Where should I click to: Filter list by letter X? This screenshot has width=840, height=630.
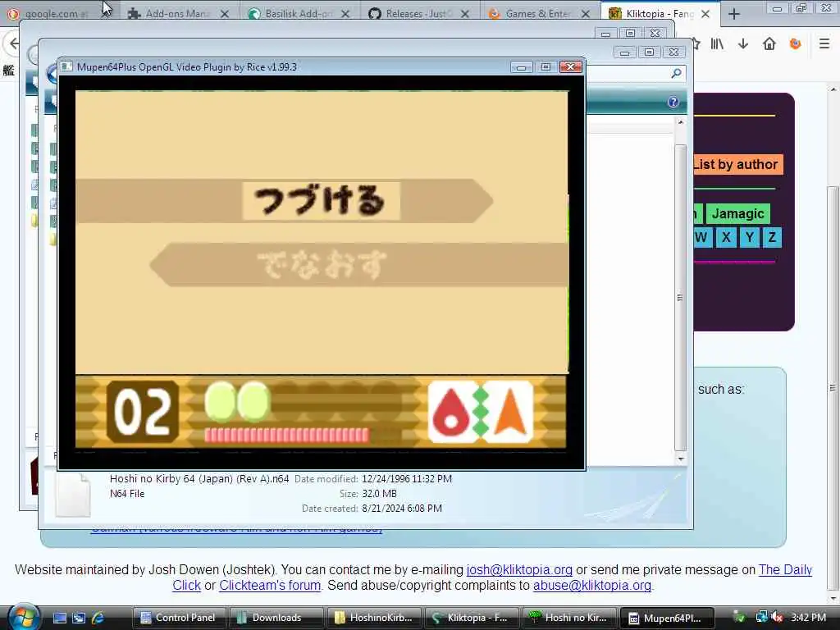tap(726, 237)
